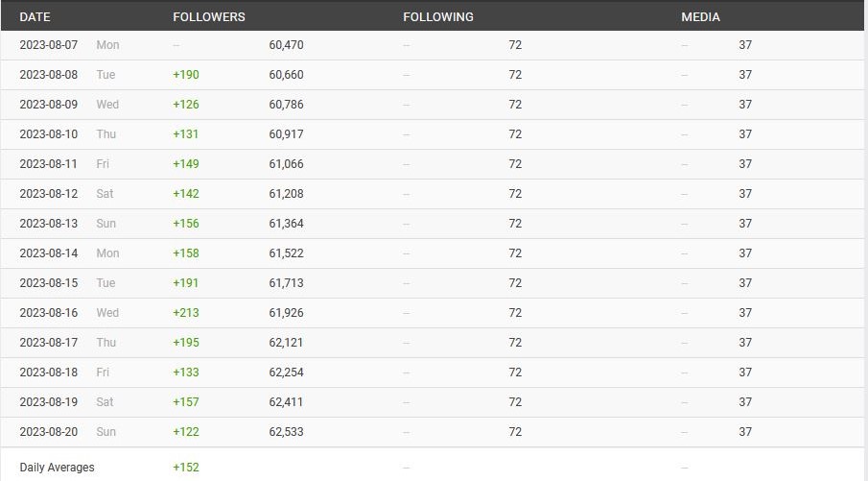Click the +213 gain on 2023-08-16
The height and width of the screenshot is (481, 868).
pos(185,313)
